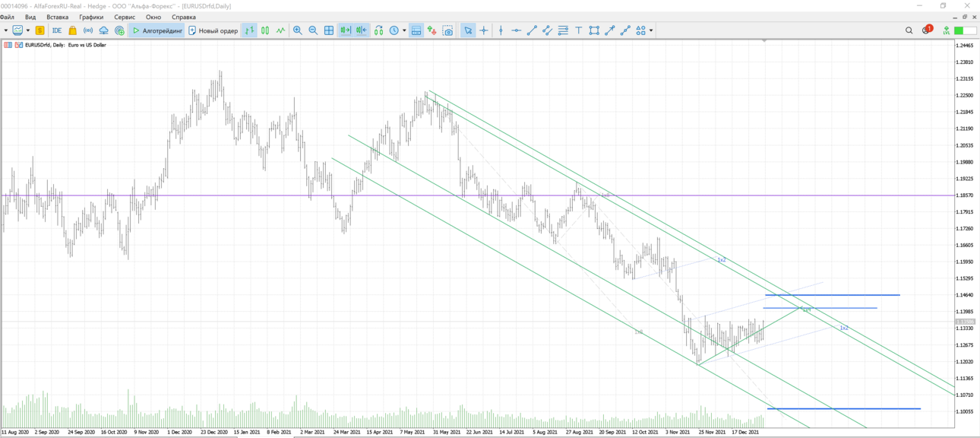Viewport: 980px width, 438px height.
Task: Open the Графики menu
Action: 91,17
